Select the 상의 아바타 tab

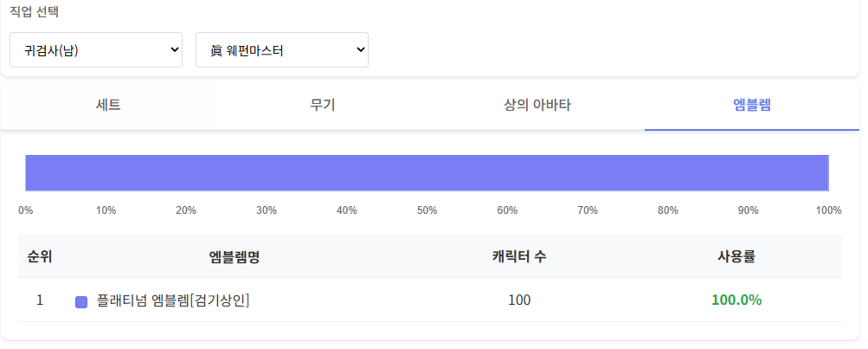537,106
